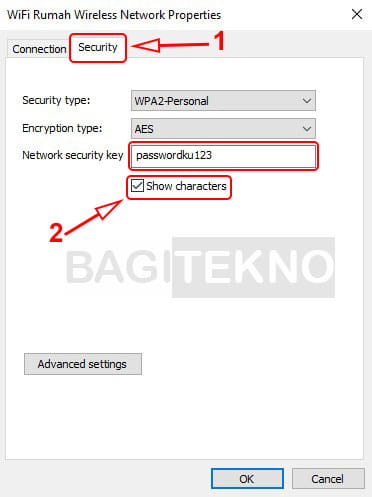Image resolution: width=372 pixels, height=497 pixels.
Task: Dismiss changes with the Cancel button
Action: (x=328, y=479)
